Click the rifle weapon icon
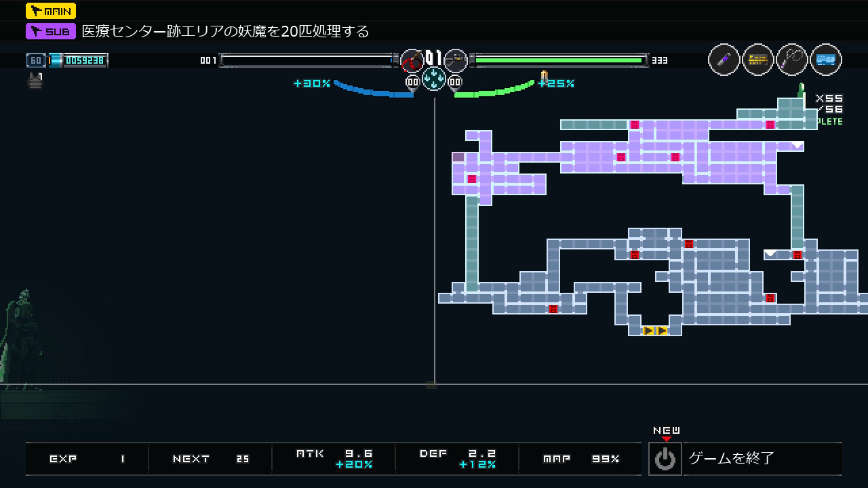This screenshot has width=868, height=488. (x=456, y=61)
